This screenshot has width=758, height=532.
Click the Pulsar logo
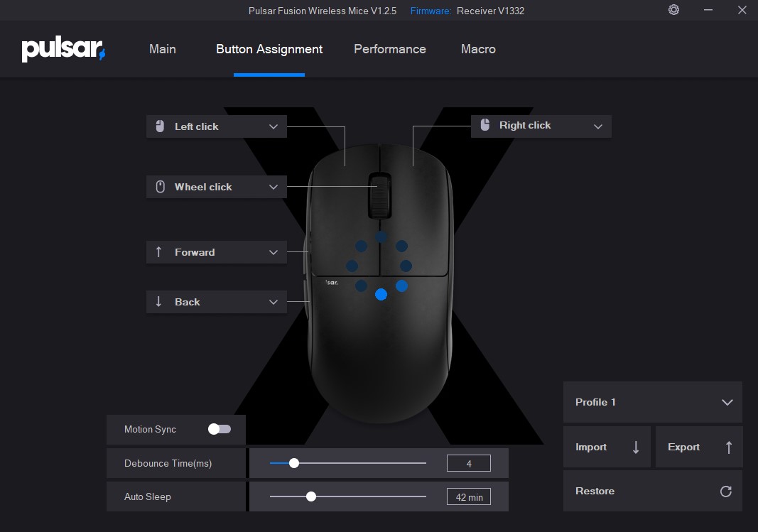[63, 50]
